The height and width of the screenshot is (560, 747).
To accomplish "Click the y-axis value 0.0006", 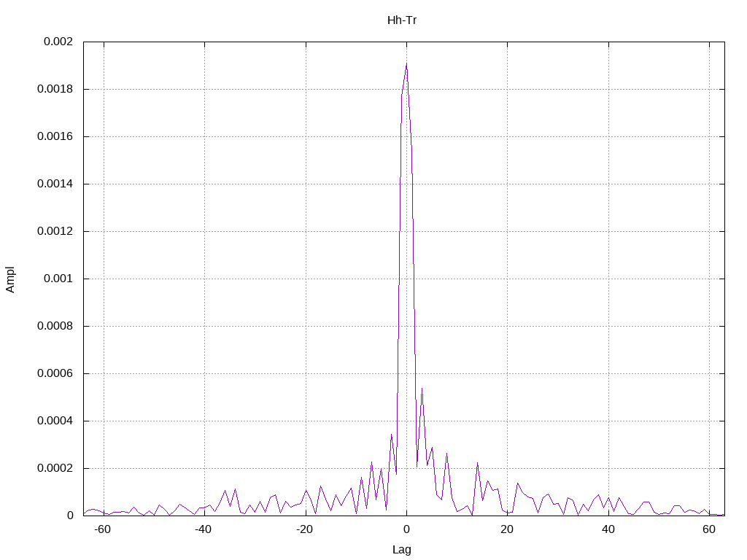I will coord(55,373).
